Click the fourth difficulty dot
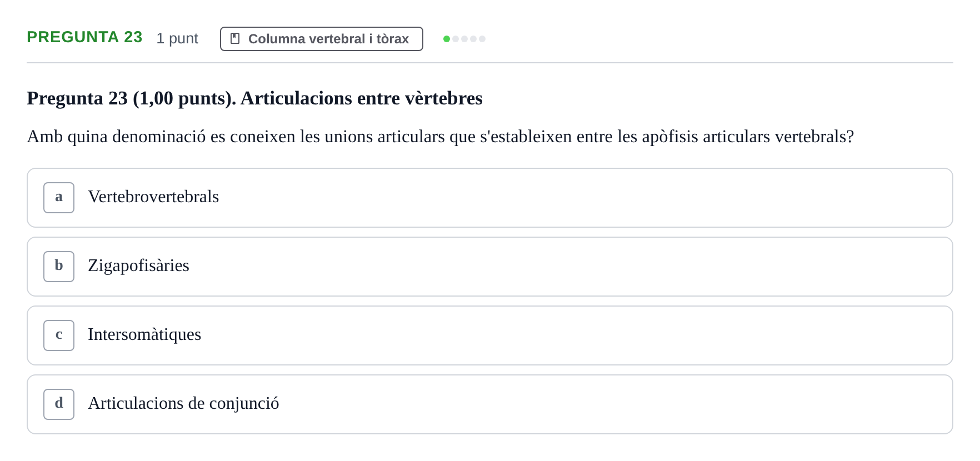 [473, 39]
